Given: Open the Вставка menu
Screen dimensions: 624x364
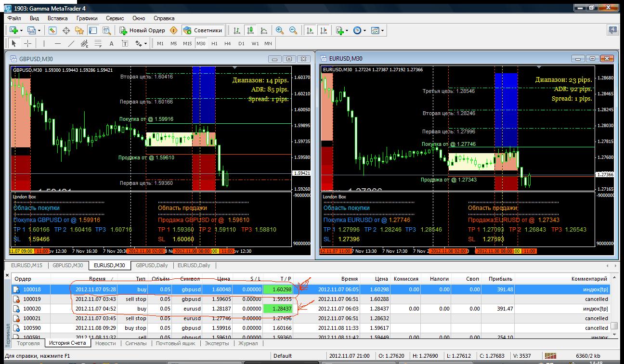Looking at the screenshot, I should [x=58, y=18].
